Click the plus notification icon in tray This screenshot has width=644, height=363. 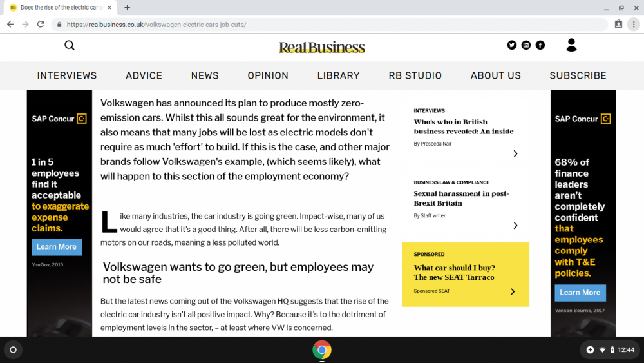click(x=590, y=350)
